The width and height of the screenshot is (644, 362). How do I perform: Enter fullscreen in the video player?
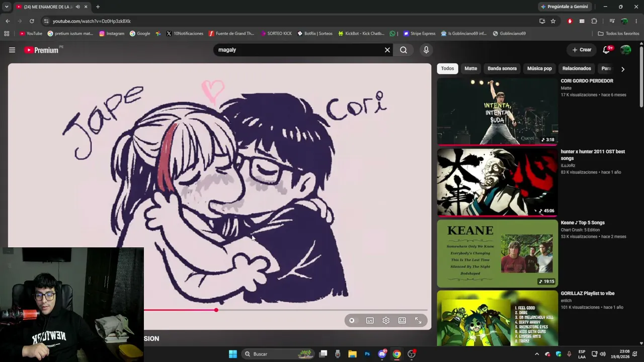[418, 321]
